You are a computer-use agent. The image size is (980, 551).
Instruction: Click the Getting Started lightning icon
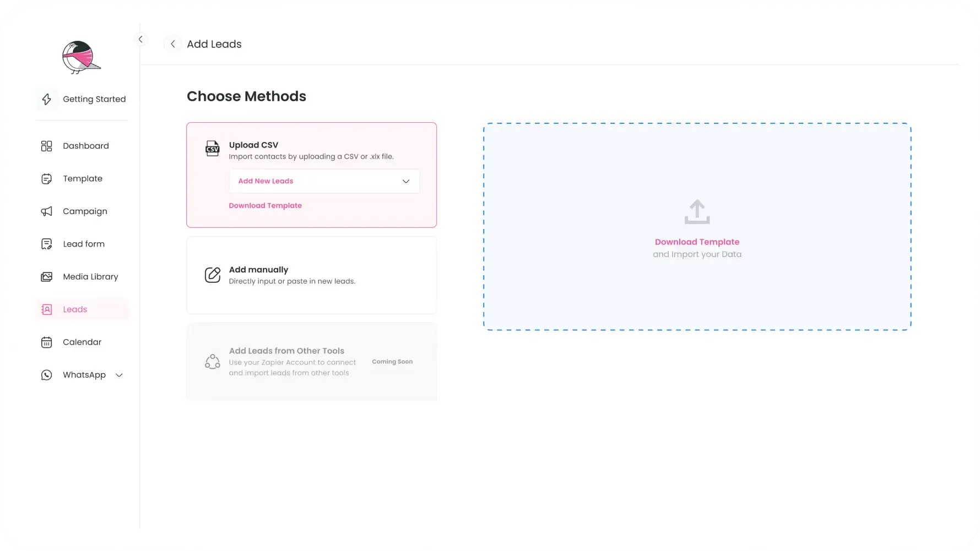pyautogui.click(x=47, y=99)
